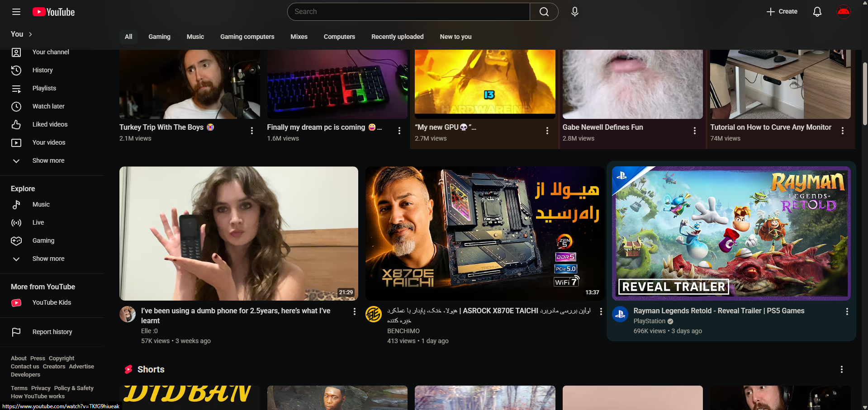Open the Developers footer link

tap(25, 375)
